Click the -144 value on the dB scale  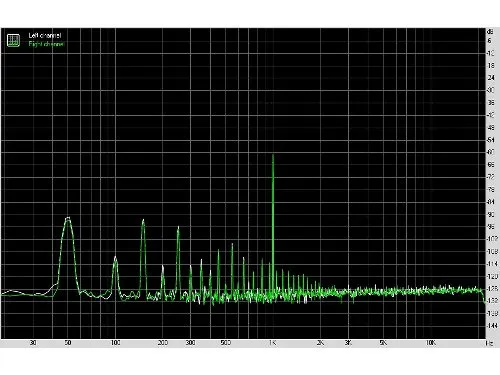click(x=492, y=325)
